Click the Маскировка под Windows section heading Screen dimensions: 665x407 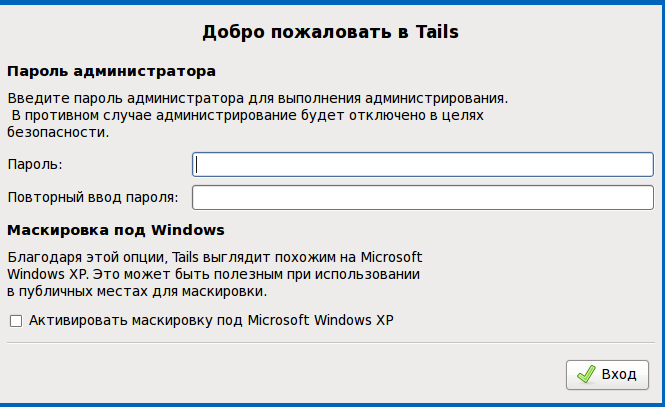tap(116, 230)
